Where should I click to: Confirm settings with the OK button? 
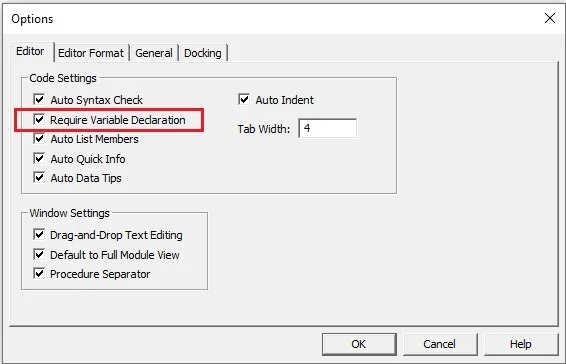(359, 344)
